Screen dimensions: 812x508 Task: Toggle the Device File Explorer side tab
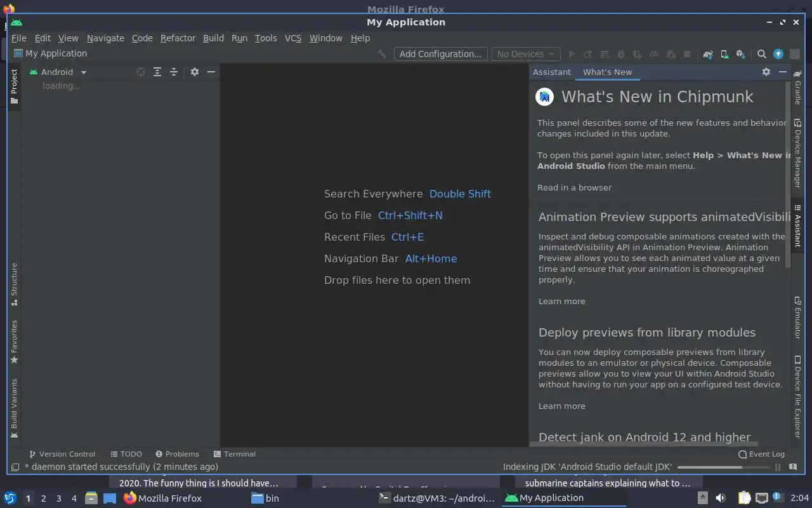[x=797, y=397]
